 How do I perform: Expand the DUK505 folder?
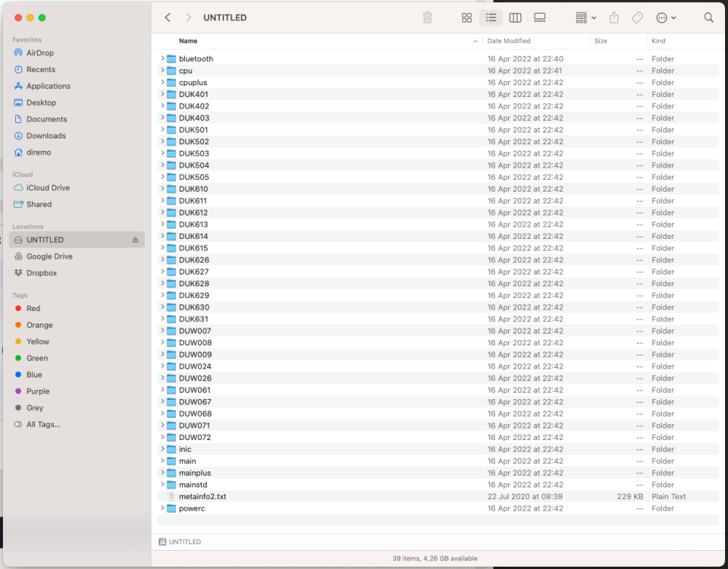162,177
